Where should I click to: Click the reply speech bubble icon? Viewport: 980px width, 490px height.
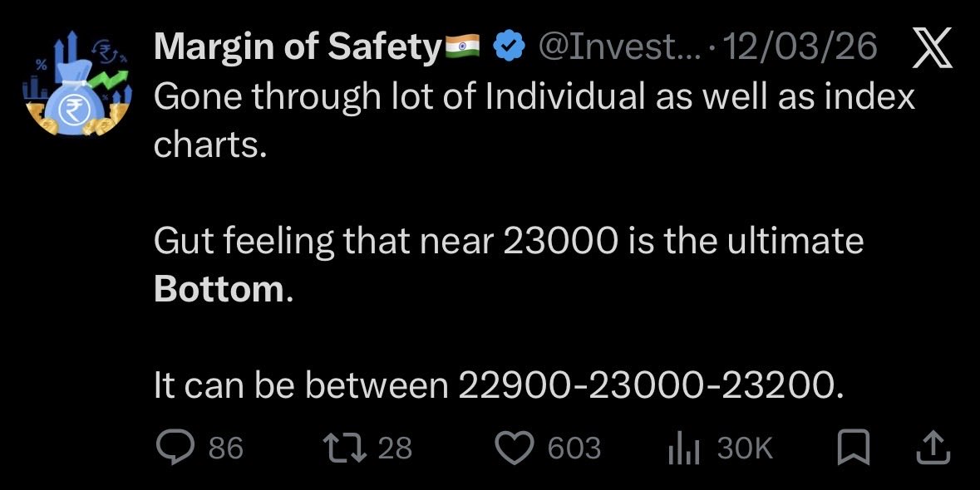(x=175, y=448)
